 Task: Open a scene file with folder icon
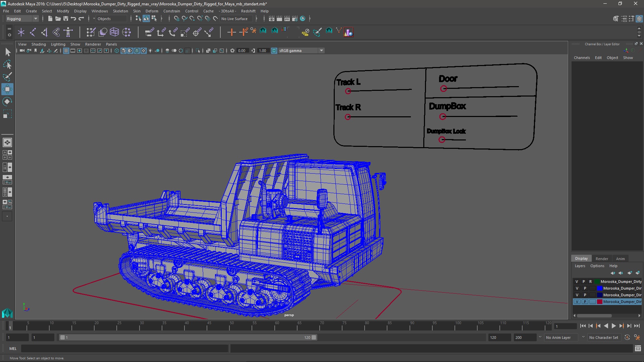[58, 19]
